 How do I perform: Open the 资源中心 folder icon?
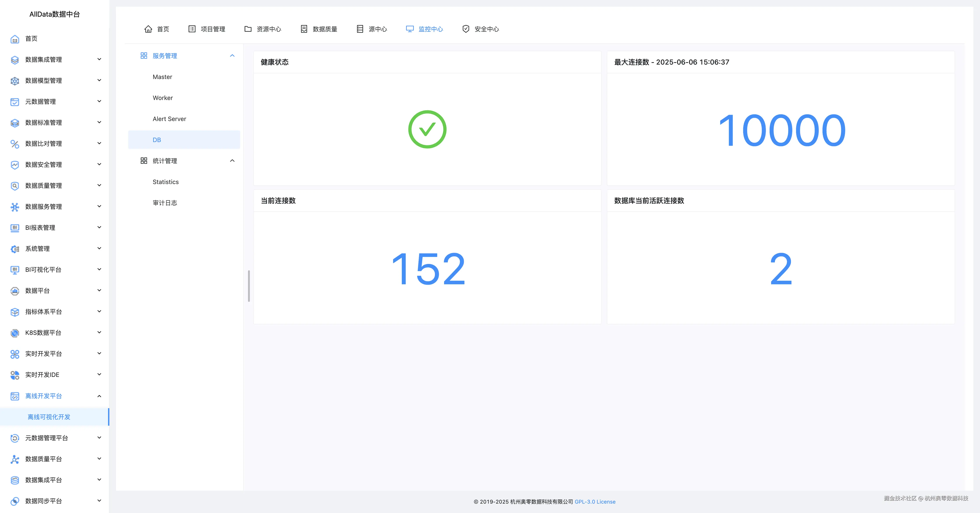click(248, 28)
